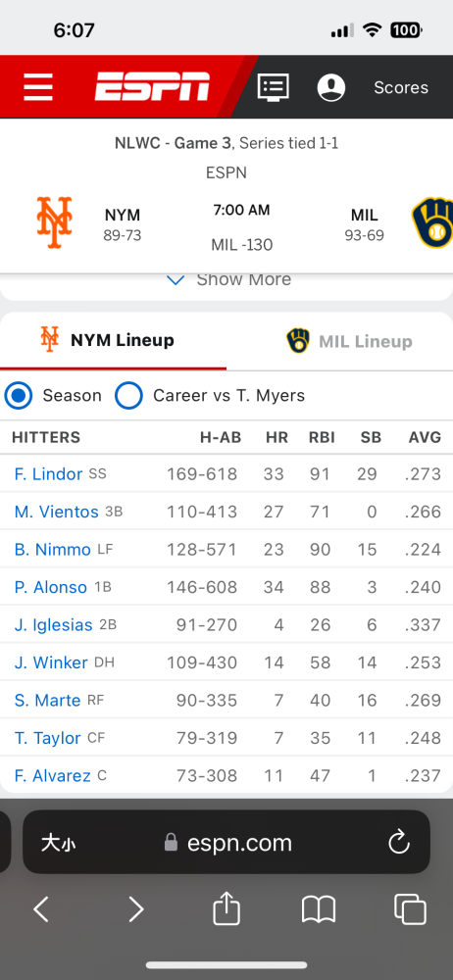Select Career vs T. Myers radio button
Viewport: 453px width, 980px height.
click(x=128, y=396)
